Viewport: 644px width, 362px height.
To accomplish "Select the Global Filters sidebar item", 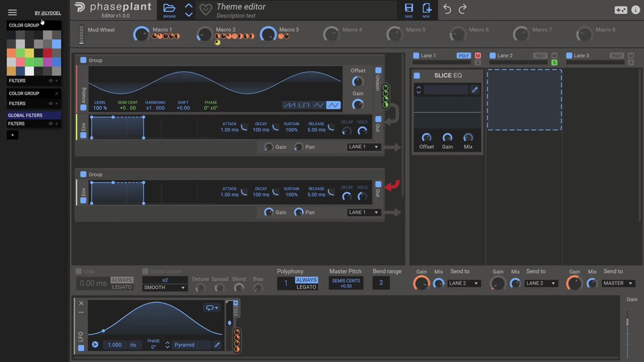I will point(34,115).
